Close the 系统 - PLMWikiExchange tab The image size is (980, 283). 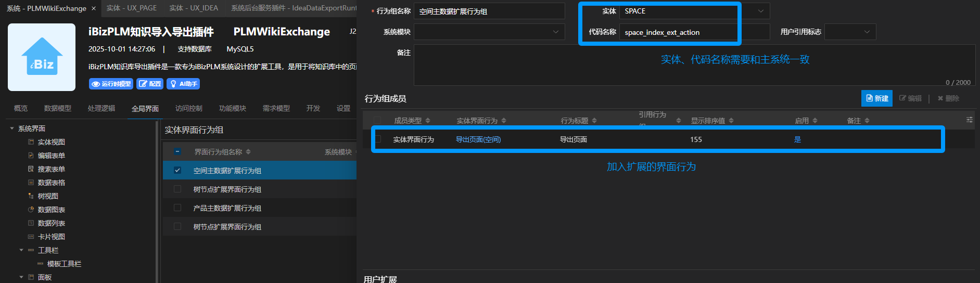[94, 8]
